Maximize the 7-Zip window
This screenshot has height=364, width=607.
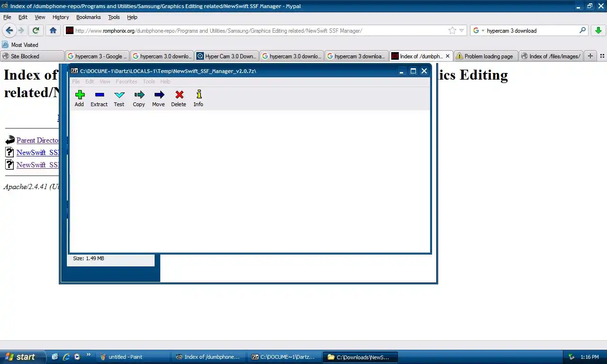coord(413,71)
